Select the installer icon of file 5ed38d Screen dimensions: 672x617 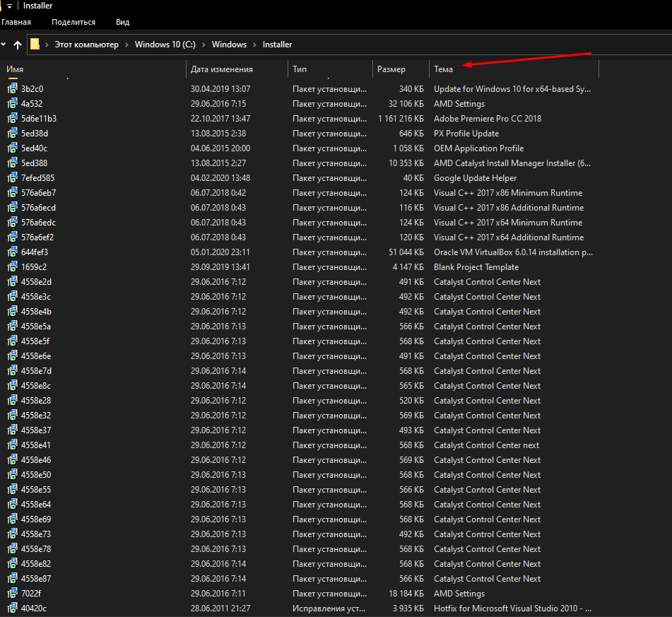point(13,133)
